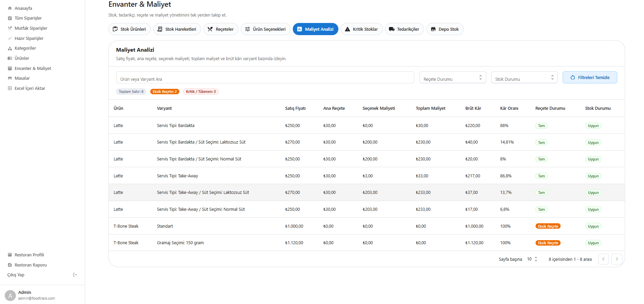Click the Tedarikçiler truck icon
Viewport: 644px width, 304px height.
tap(392, 29)
